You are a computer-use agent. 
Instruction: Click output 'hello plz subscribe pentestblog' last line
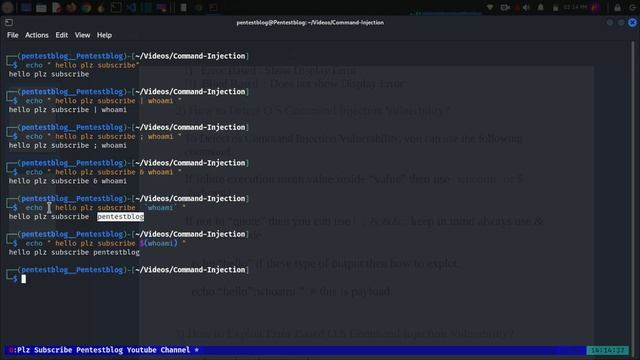pos(74,252)
